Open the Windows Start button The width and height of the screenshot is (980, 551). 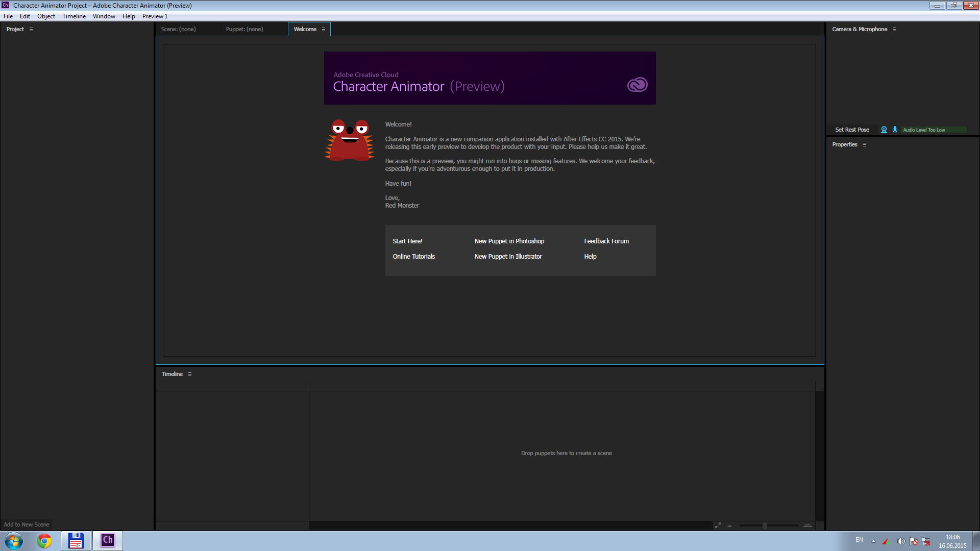pyautogui.click(x=14, y=541)
